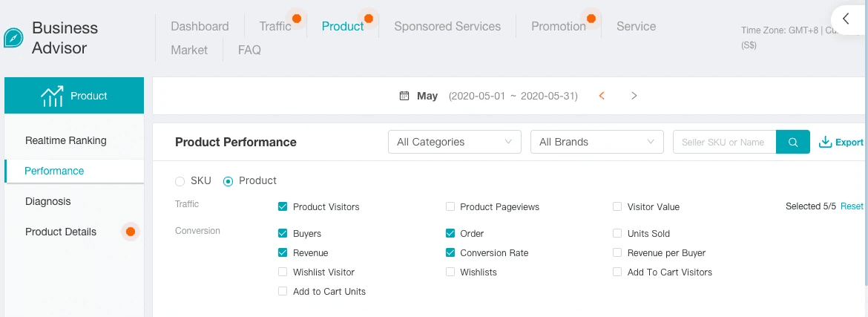Open the All Categories dropdown
Image resolution: width=868 pixels, height=317 pixels.
coord(454,142)
